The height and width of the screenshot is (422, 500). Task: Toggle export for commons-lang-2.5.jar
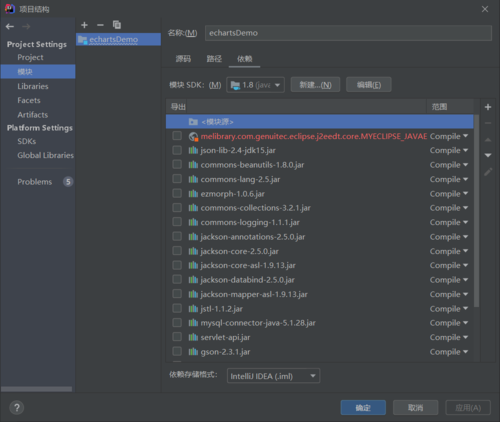(177, 179)
